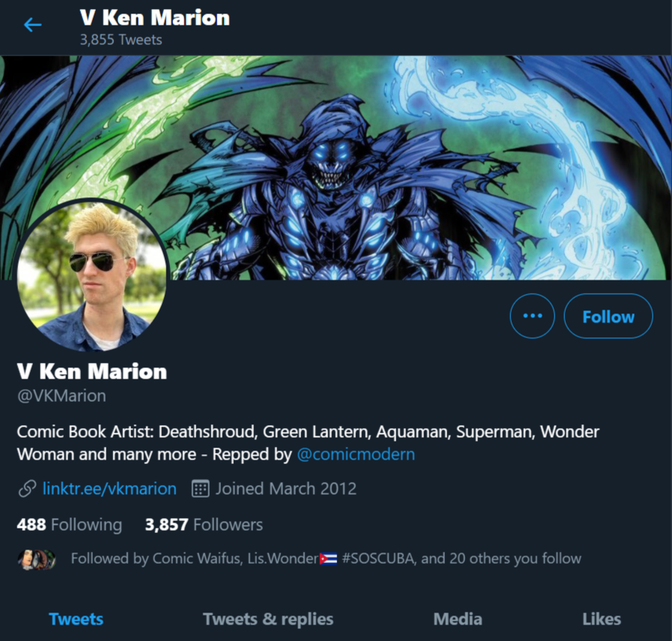The image size is (672, 641).
Task: Open the Likes tab
Action: (x=602, y=619)
